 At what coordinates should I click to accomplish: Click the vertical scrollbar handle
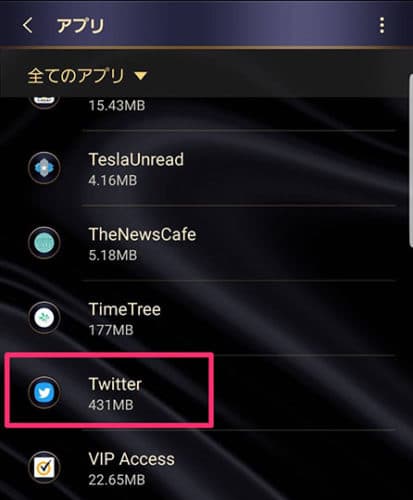click(x=411, y=161)
